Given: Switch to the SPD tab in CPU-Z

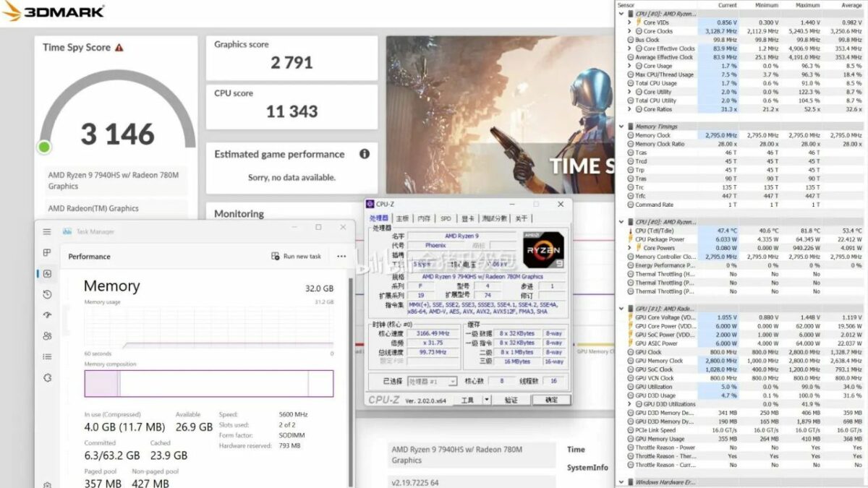Looking at the screenshot, I should click(x=446, y=218).
